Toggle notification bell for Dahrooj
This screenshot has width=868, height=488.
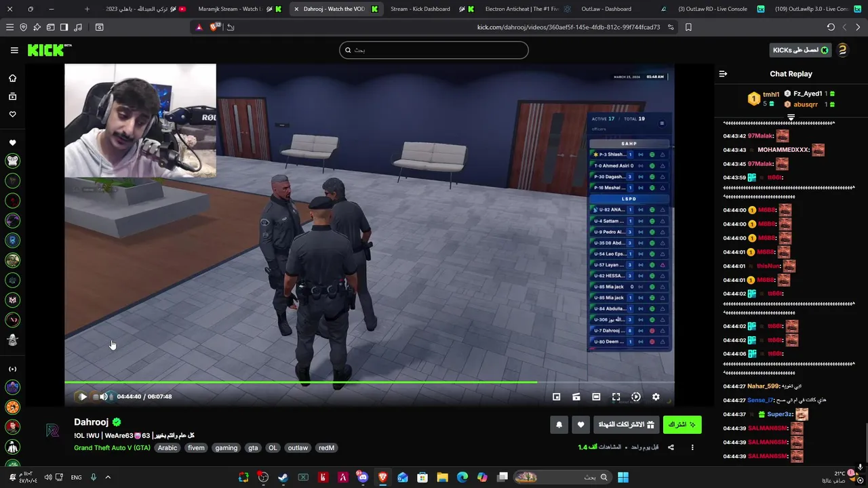point(559,425)
